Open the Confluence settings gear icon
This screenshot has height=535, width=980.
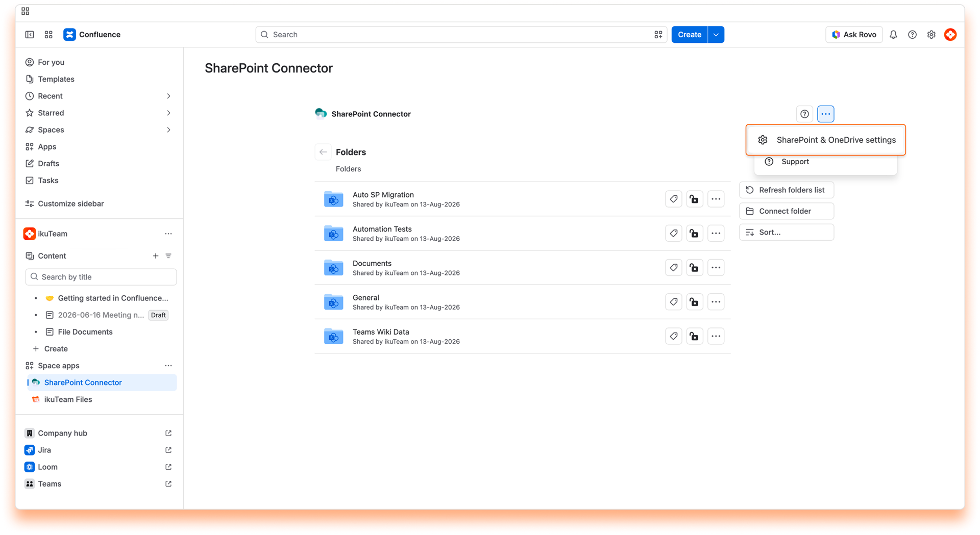coord(932,35)
